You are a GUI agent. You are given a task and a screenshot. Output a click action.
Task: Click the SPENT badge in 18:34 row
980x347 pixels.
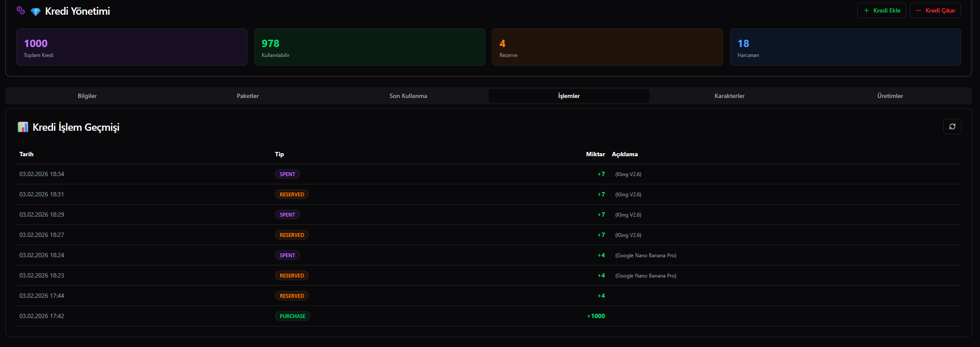point(288,174)
